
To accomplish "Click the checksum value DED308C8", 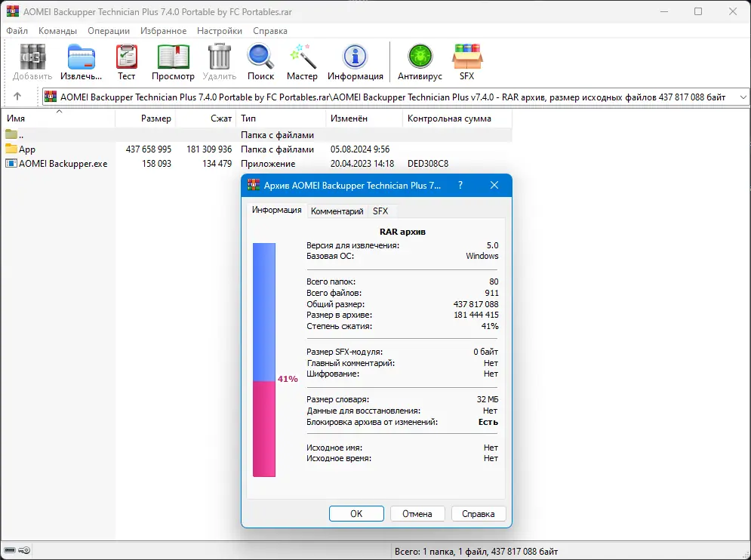I will click(428, 163).
